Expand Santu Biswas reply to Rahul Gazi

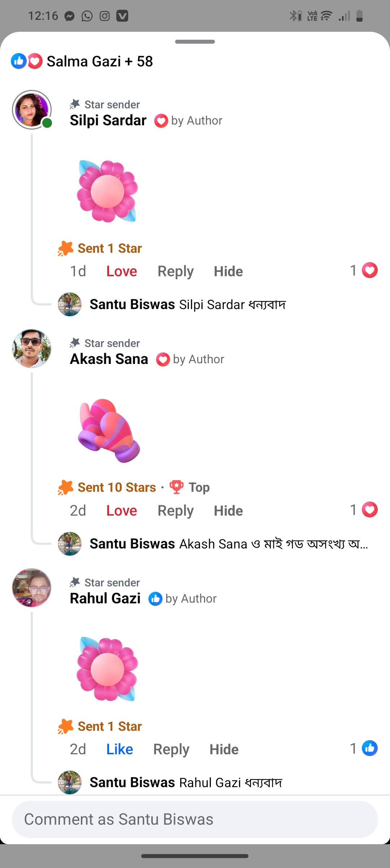point(186,782)
